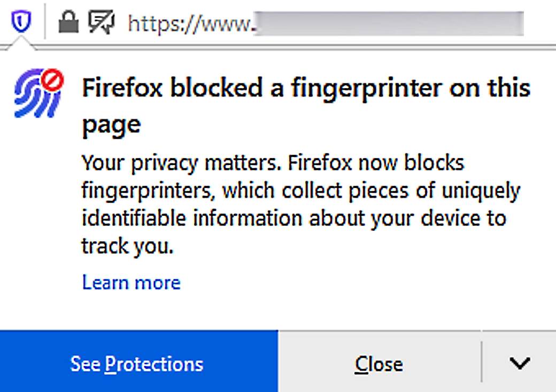The height and width of the screenshot is (392, 556).
Task: Expand the options arrow next to Close
Action: pyautogui.click(x=519, y=364)
